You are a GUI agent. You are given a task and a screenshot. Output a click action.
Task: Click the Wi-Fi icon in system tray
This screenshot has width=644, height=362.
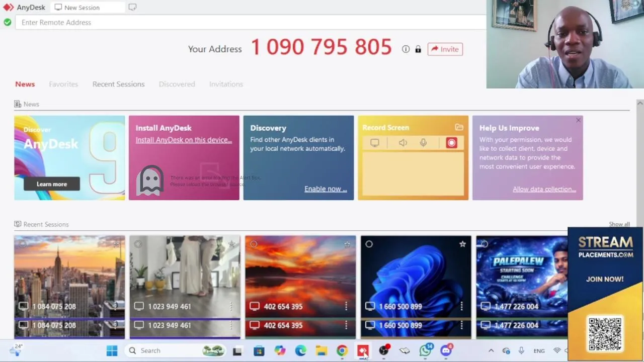[557, 350]
